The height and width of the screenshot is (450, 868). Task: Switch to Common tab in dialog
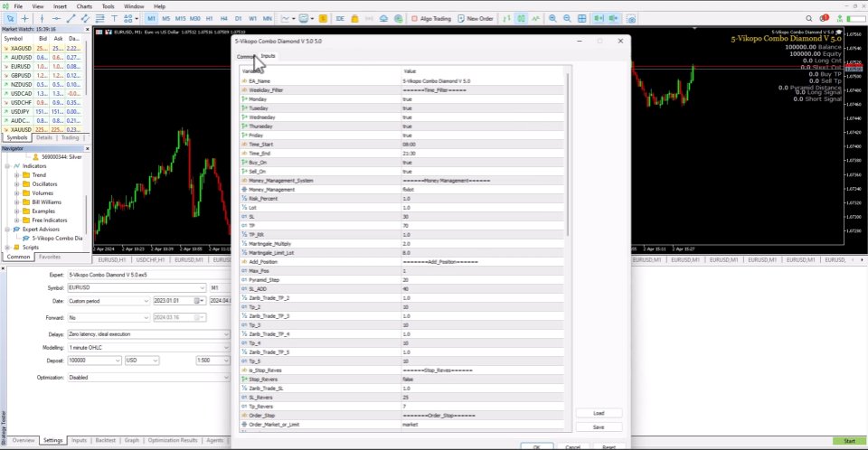coord(246,56)
